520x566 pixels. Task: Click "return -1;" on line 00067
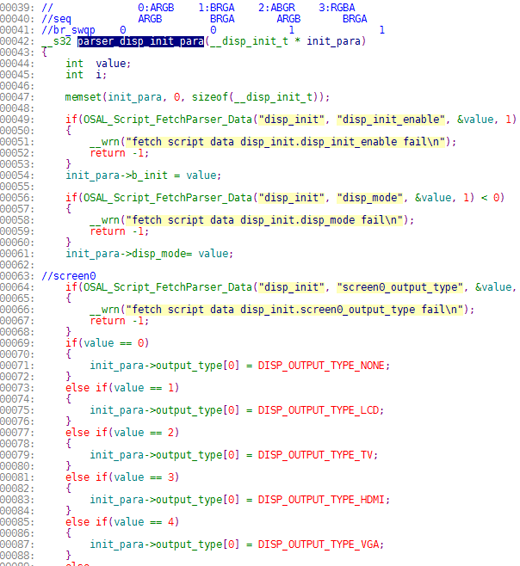pos(119,321)
